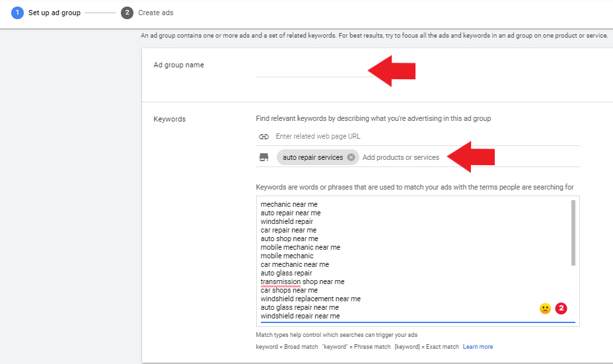Open the 'Set up ad group' step
This screenshot has width=613, height=364.
(54, 13)
